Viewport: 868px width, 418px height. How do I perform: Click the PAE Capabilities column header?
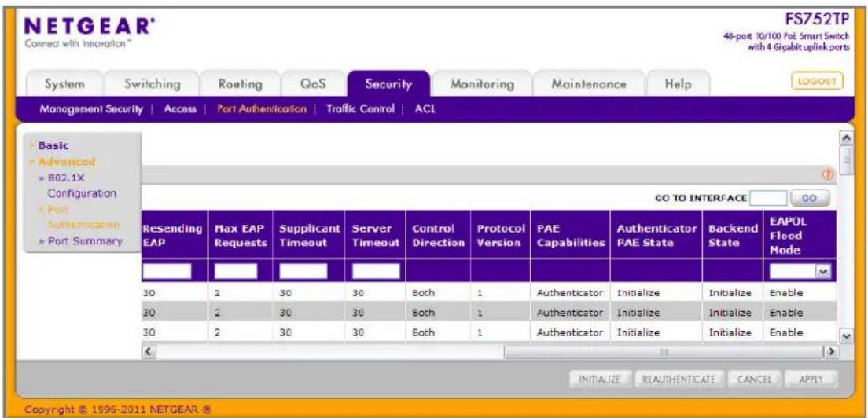570,235
